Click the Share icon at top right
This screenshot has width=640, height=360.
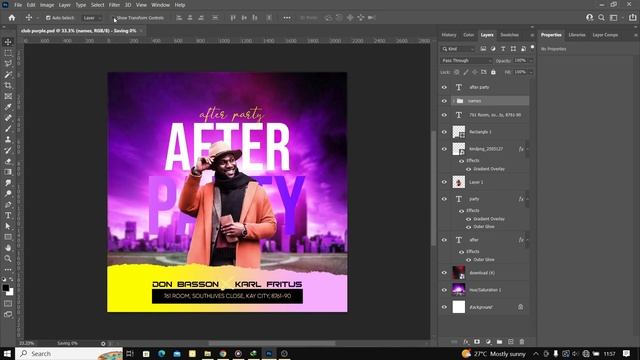(632, 18)
